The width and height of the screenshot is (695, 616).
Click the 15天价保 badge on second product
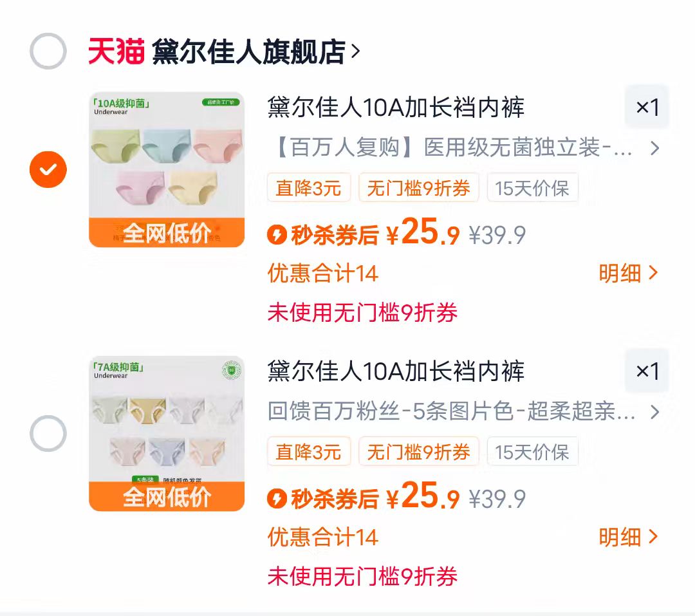pos(533,451)
